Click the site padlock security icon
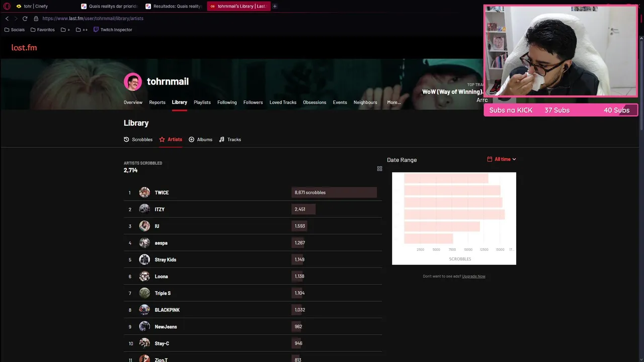The width and height of the screenshot is (644, 362). pyautogui.click(x=36, y=19)
